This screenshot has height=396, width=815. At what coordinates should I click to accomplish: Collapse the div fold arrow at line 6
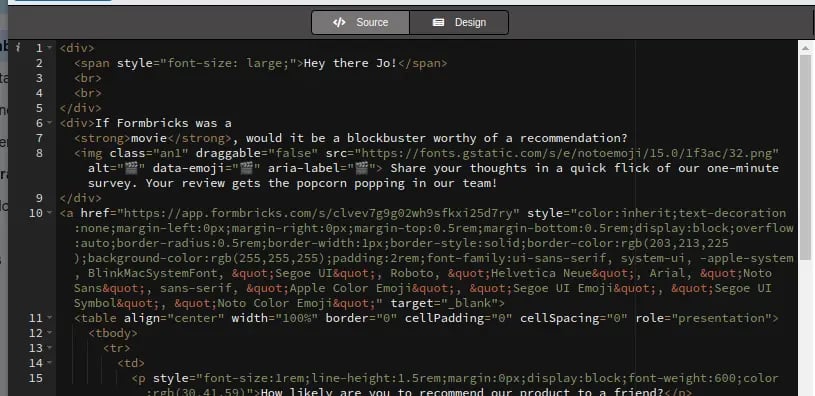coord(50,123)
